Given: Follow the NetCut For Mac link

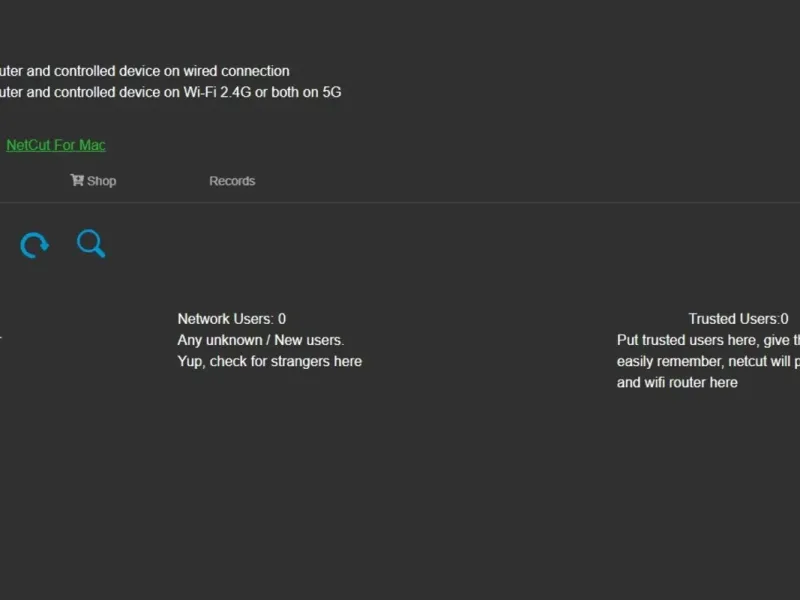Looking at the screenshot, I should click(56, 145).
